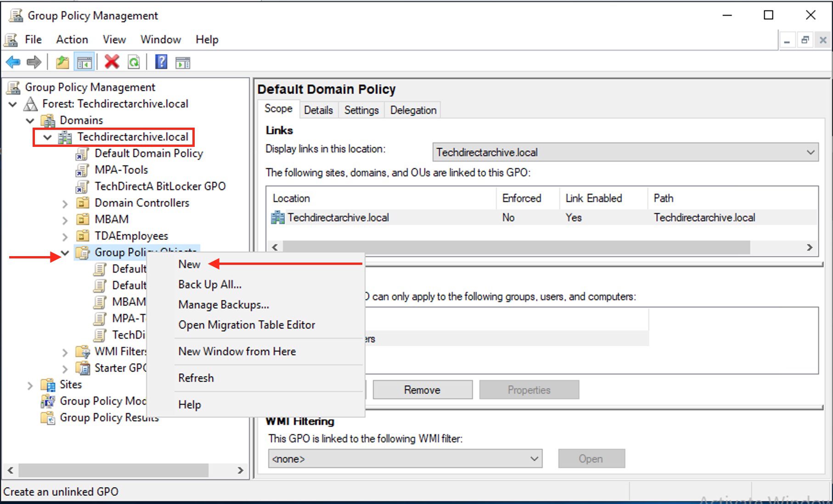The width and height of the screenshot is (833, 504).
Task: Click the Group Policy Management root icon in tree
Action: [14, 87]
